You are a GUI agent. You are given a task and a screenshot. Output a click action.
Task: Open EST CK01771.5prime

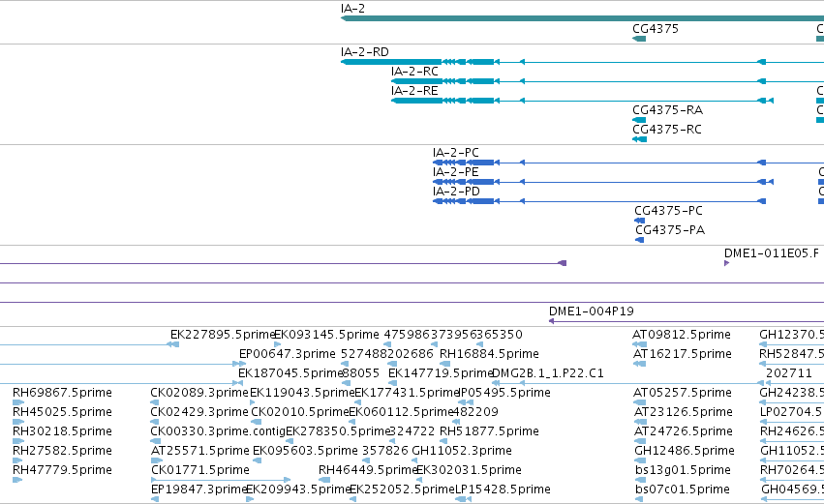click(200, 471)
